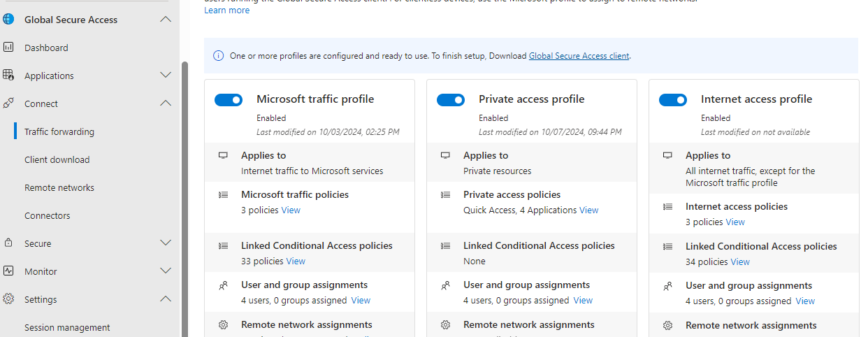The width and height of the screenshot is (868, 337).
Task: Toggle the Internet access profile switch
Action: click(x=673, y=100)
